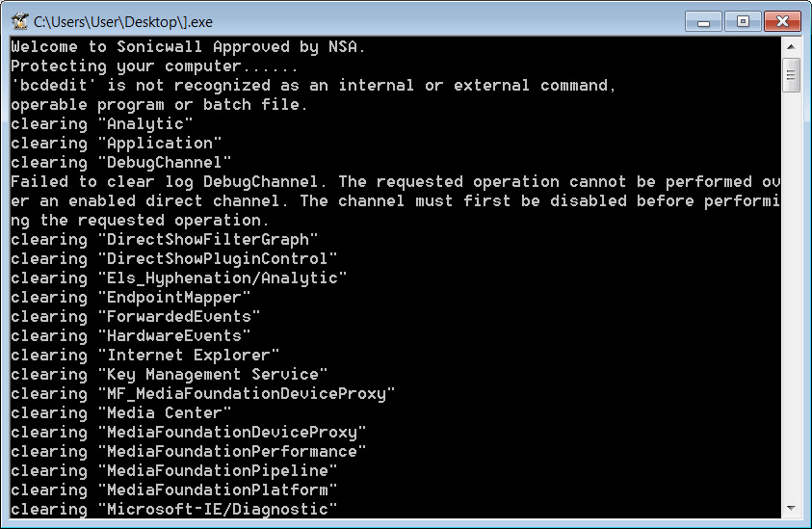Click the clearing "Microsoft-IE/Diagnostic" line
812x529 pixels.
(174, 510)
